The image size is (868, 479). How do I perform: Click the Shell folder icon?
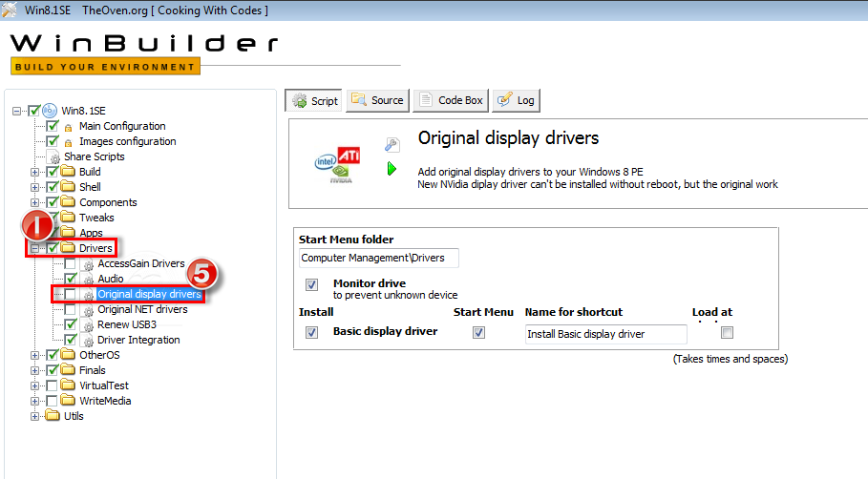pos(68,186)
